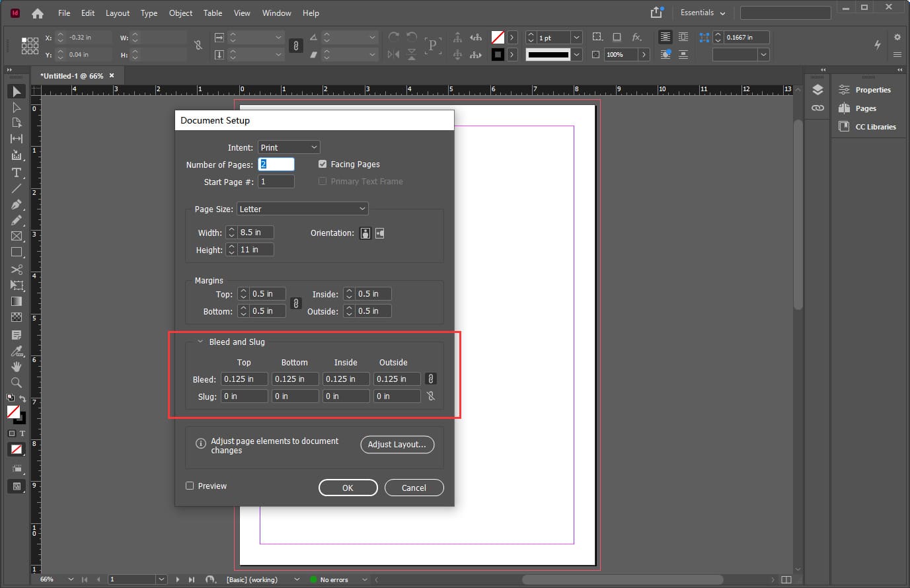Image resolution: width=910 pixels, height=588 pixels.
Task: Open the Type menu
Action: [x=149, y=13]
